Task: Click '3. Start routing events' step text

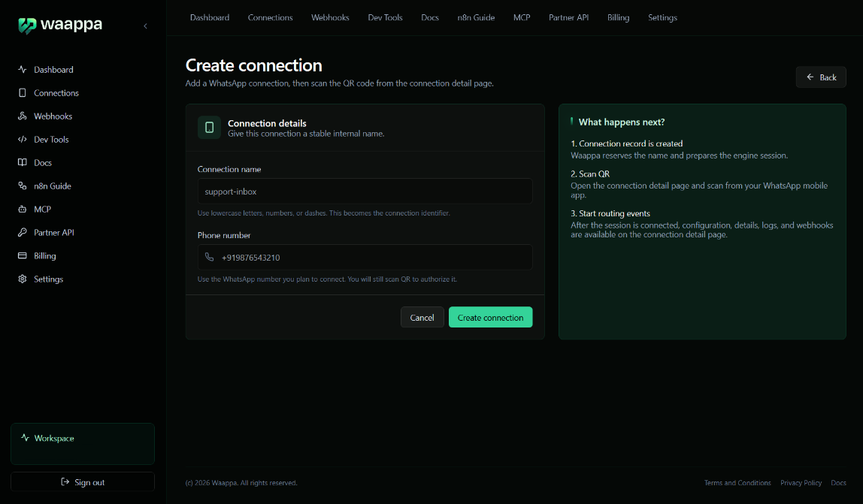Action: point(610,213)
